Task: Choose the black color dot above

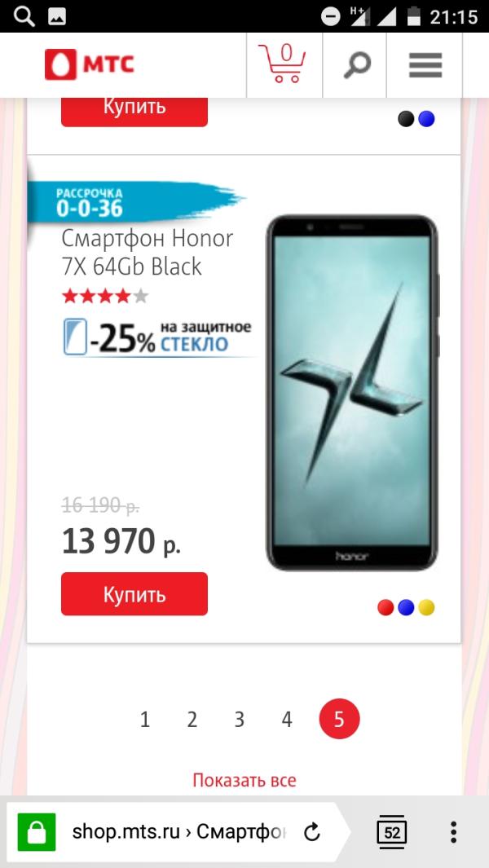Action: [406, 119]
